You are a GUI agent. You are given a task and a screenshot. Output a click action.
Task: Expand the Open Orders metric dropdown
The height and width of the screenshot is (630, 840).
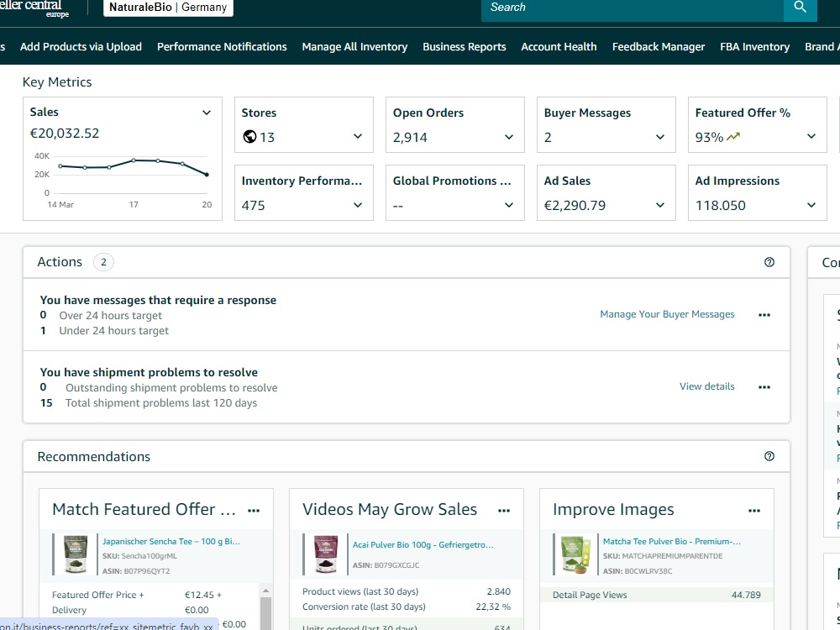[x=509, y=137]
